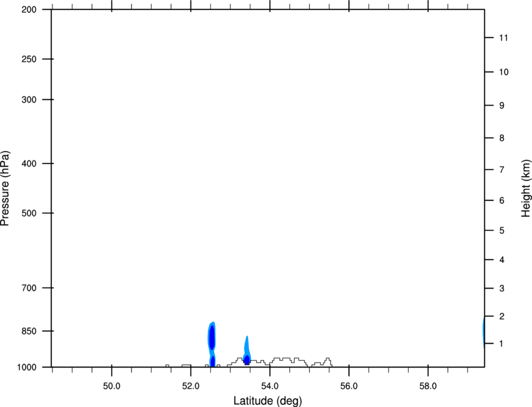Click the 1000 pressure tick label
532x407 pixels.
click(26, 368)
